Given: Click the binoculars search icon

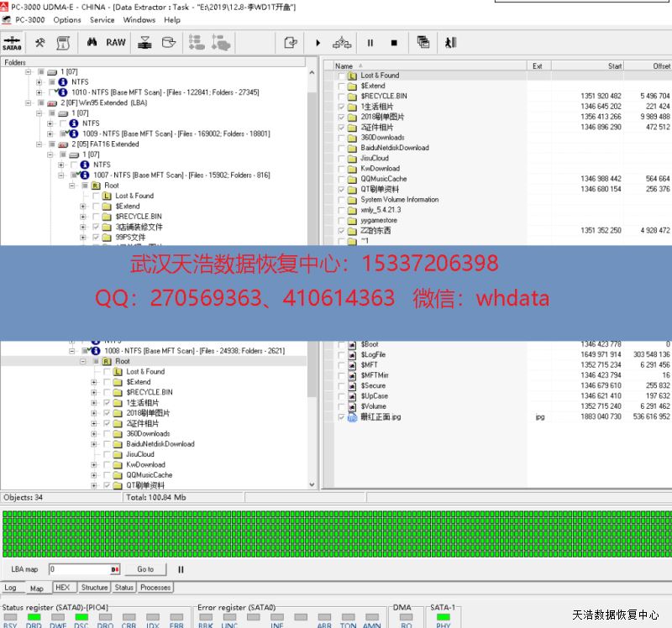Looking at the screenshot, I should (x=92, y=42).
